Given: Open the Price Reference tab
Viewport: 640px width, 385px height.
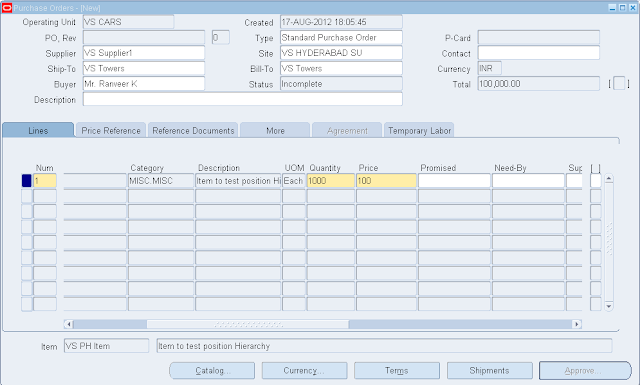Looking at the screenshot, I should pyautogui.click(x=111, y=130).
